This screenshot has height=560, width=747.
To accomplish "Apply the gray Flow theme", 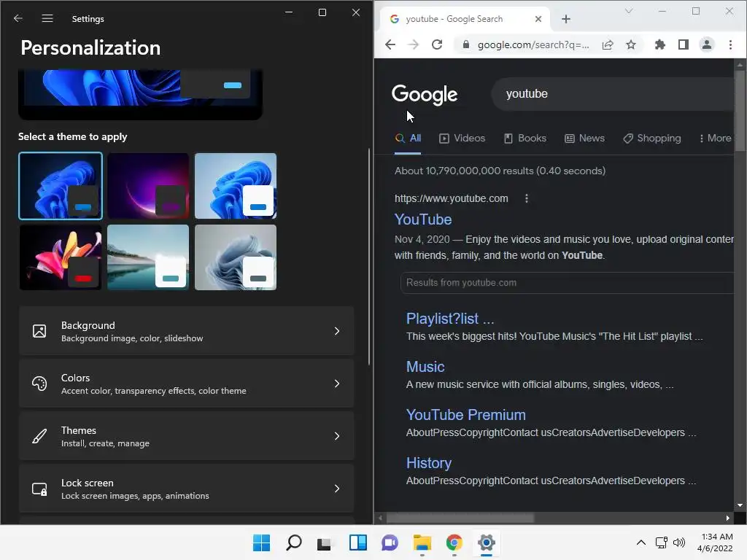I will [x=236, y=257].
